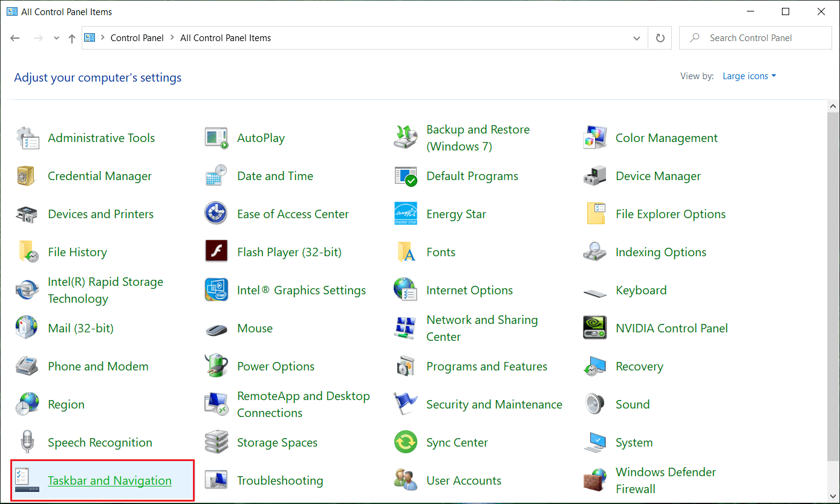Click the NVIDIA Control Panel icon
This screenshot has height=504, width=840.
[x=595, y=328]
